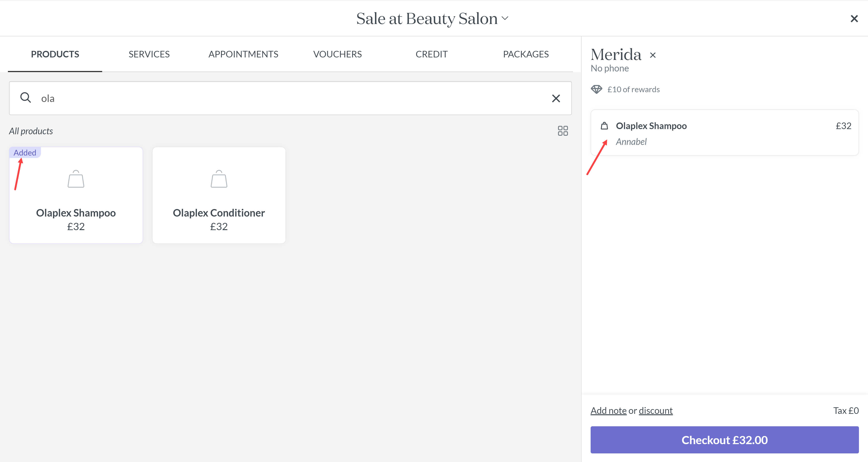
Task: Switch product view with the grid icon
Action: 563,131
